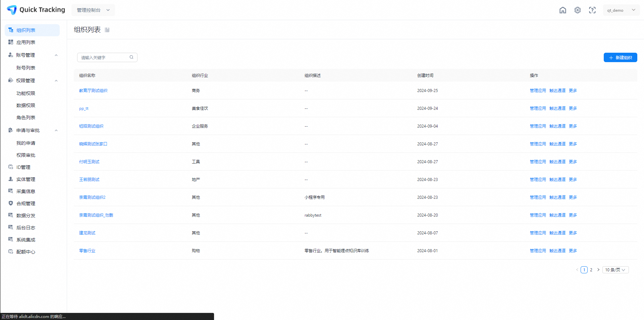644x320 pixels.
Task: Collapse the 申请与审批 chevron
Action: tap(56, 130)
